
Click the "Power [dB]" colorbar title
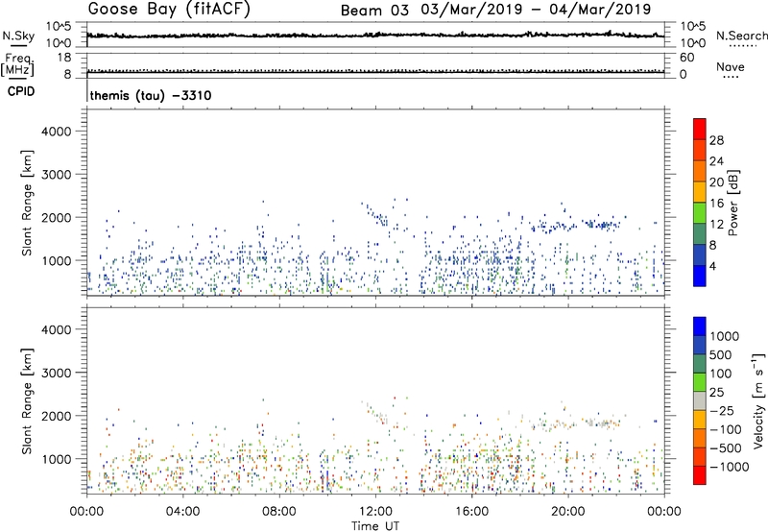click(732, 203)
